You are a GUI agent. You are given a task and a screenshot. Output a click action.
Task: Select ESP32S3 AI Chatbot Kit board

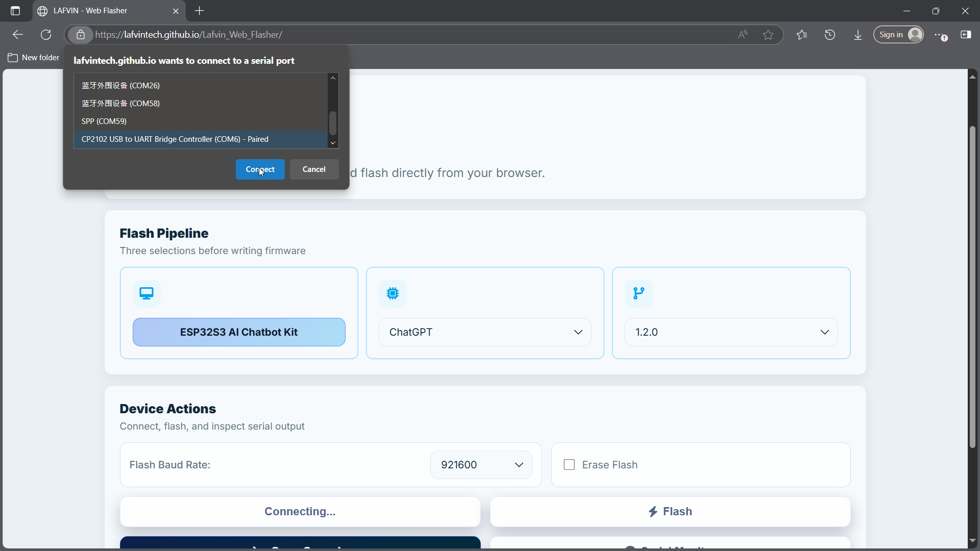click(x=239, y=332)
